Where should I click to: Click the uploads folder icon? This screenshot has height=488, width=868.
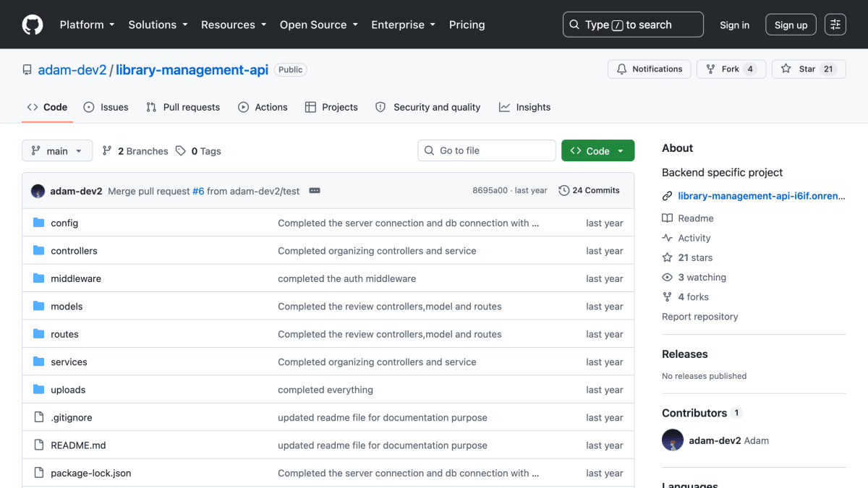pyautogui.click(x=38, y=390)
